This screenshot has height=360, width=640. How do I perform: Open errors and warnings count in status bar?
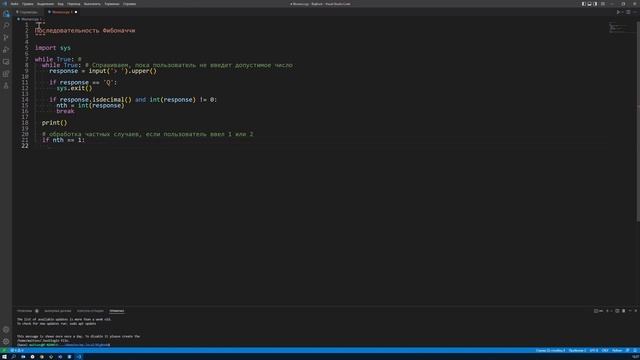click(x=17, y=350)
